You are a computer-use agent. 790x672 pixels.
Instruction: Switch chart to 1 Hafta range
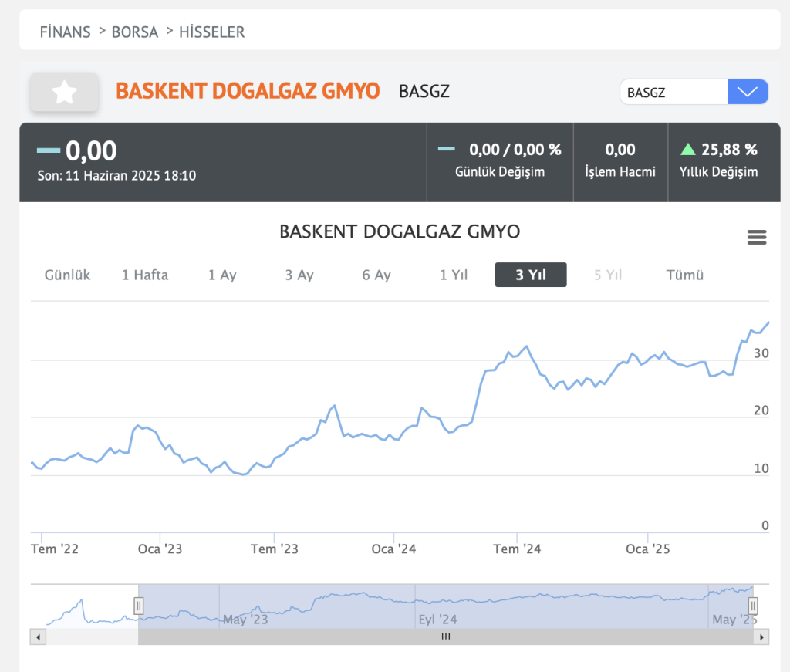(145, 275)
